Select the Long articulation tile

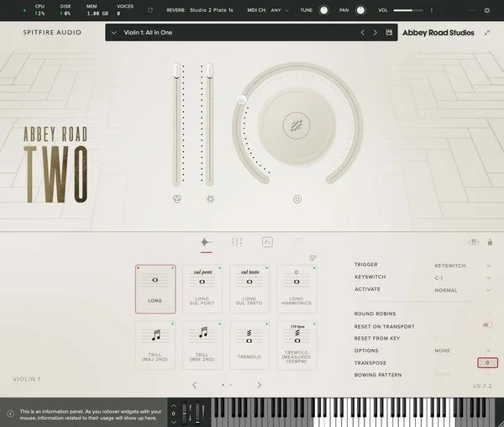pyautogui.click(x=155, y=288)
